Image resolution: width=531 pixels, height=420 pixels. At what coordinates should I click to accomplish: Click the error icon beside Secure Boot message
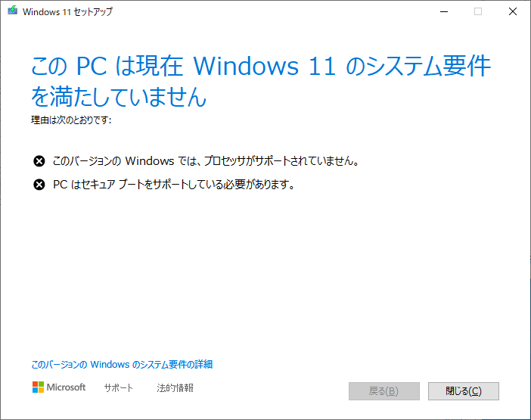[x=39, y=185]
